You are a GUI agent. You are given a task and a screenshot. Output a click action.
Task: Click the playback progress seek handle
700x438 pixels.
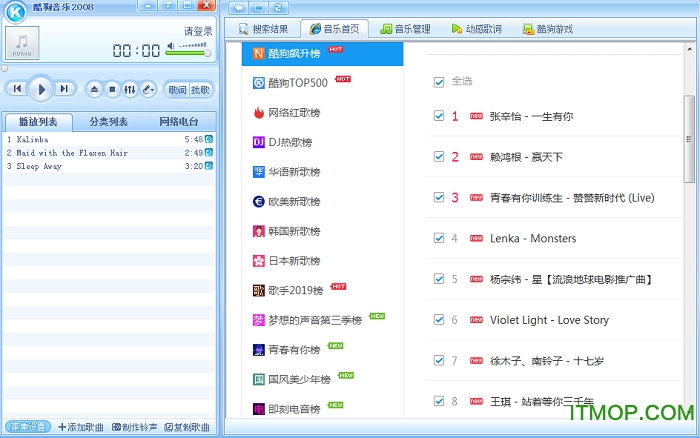[x=4, y=68]
